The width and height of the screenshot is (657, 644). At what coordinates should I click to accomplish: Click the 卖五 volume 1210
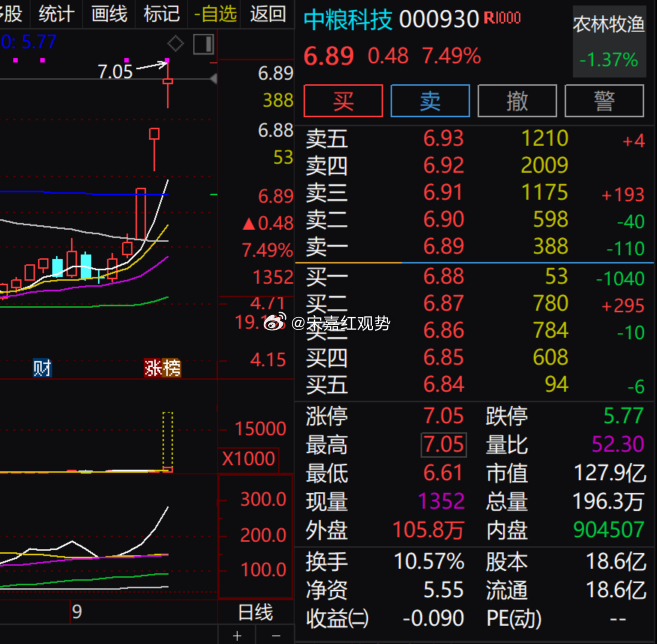545,138
